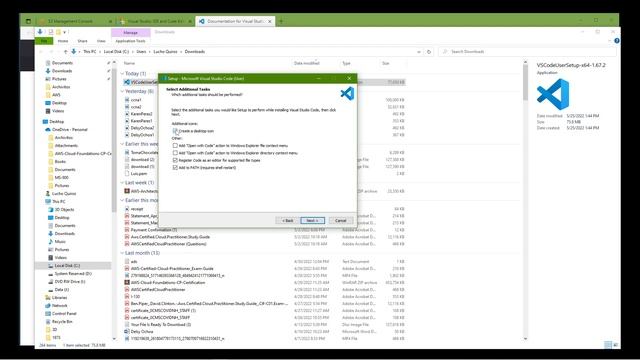Open the address bar history dropdown arrow
The height and width of the screenshot is (360, 640).
(419, 52)
